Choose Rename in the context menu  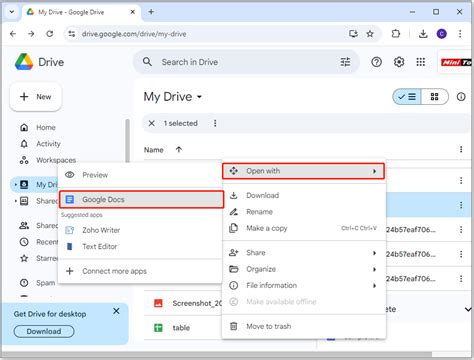tap(304, 212)
